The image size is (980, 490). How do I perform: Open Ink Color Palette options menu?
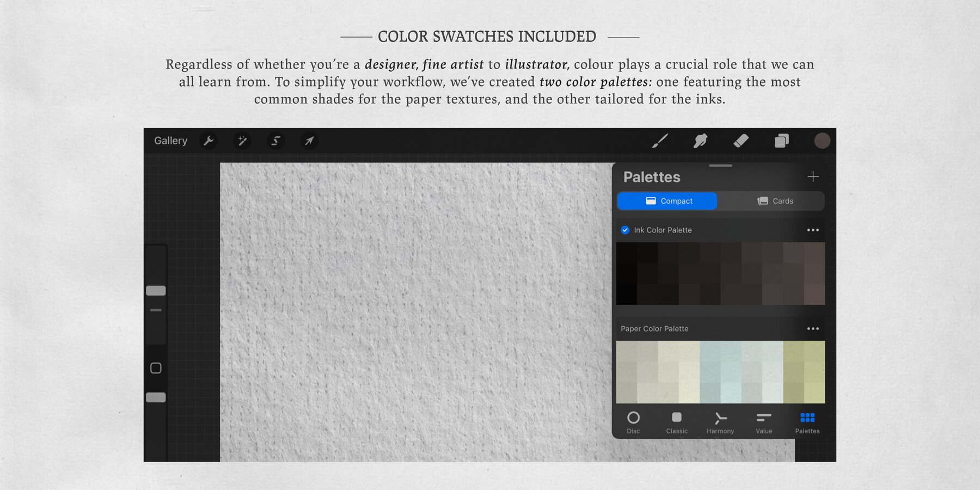[813, 230]
